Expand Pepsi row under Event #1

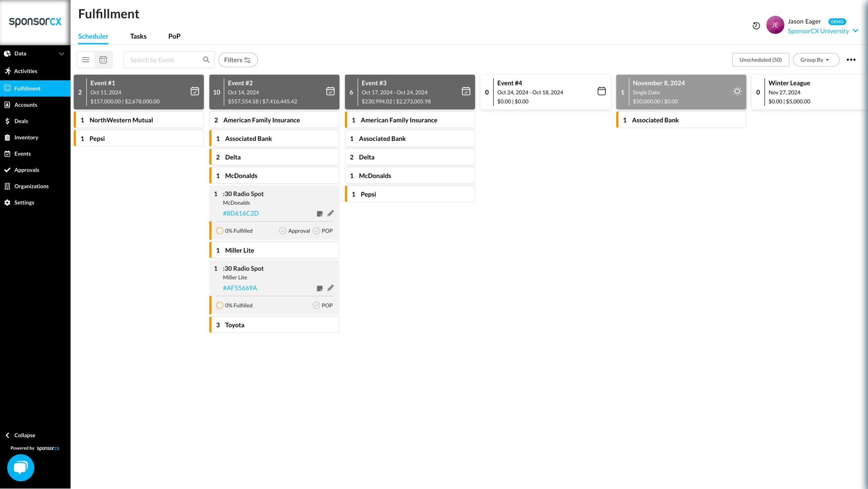pos(139,138)
